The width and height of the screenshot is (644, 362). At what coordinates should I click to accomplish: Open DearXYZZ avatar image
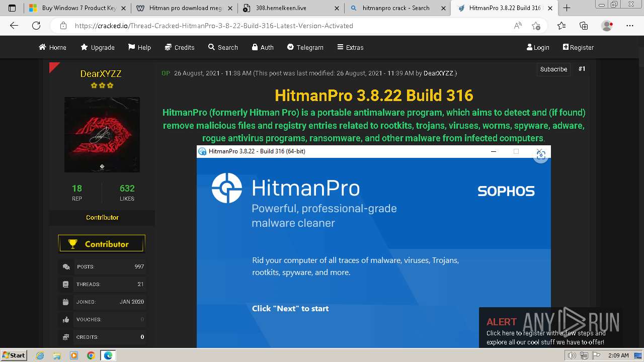(102, 135)
